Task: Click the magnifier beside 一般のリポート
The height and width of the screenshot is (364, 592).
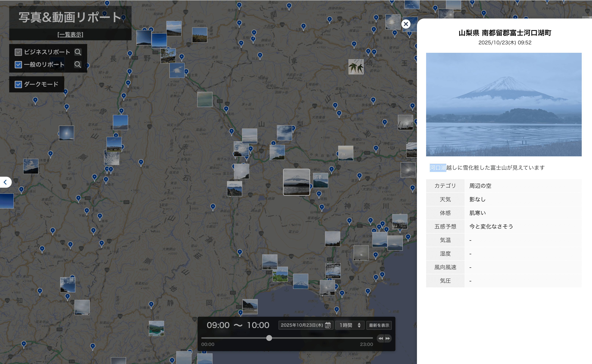Action: [x=78, y=65]
